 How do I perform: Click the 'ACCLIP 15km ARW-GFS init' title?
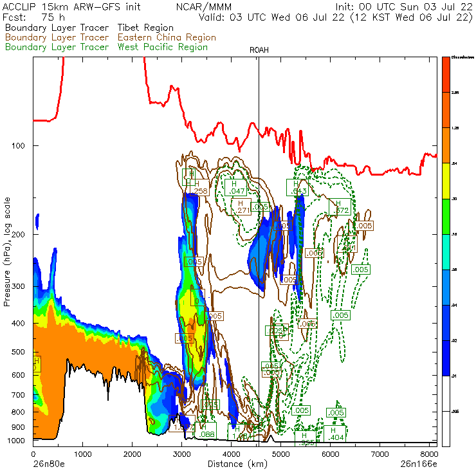coord(71,6)
